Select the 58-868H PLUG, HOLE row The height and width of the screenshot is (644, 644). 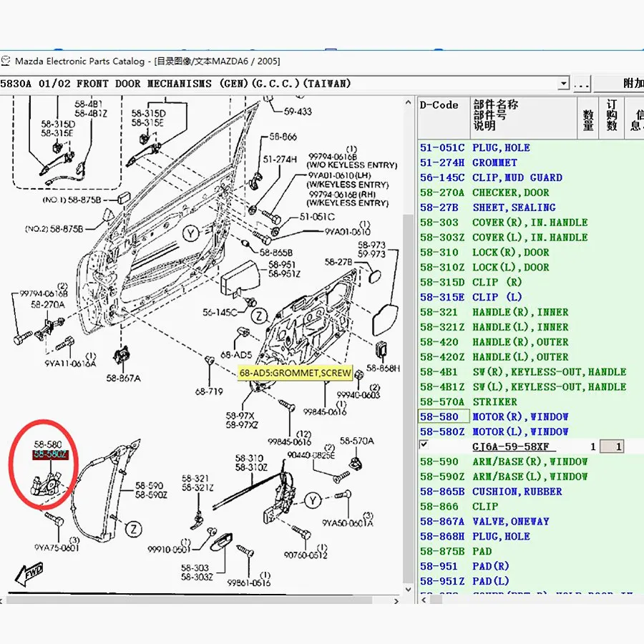click(531, 537)
